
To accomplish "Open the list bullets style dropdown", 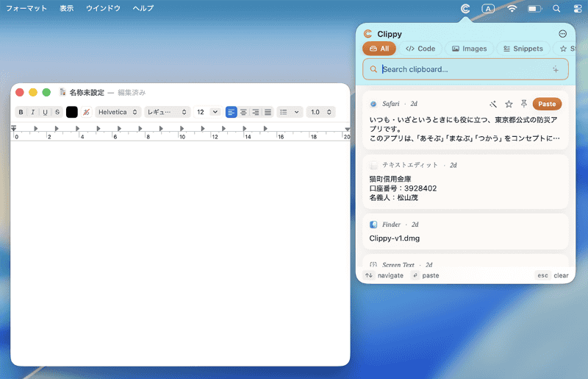I will pyautogui.click(x=290, y=112).
